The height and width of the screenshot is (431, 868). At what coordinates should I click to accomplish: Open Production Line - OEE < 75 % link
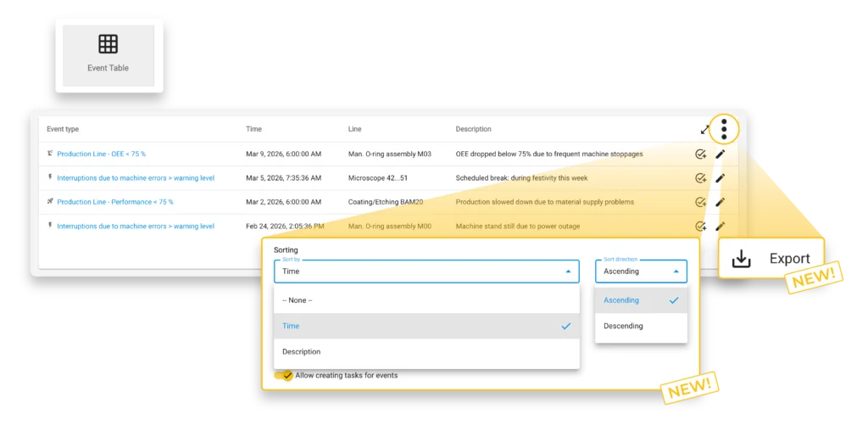coord(101,154)
